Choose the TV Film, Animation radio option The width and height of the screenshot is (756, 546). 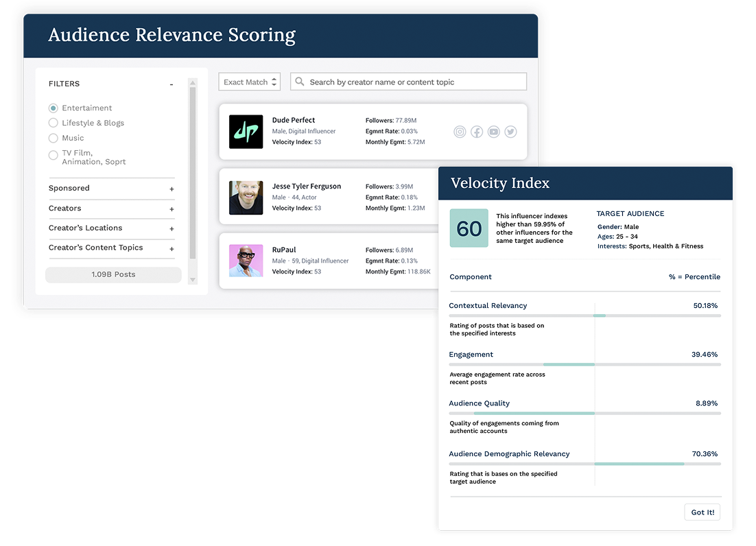click(x=53, y=156)
